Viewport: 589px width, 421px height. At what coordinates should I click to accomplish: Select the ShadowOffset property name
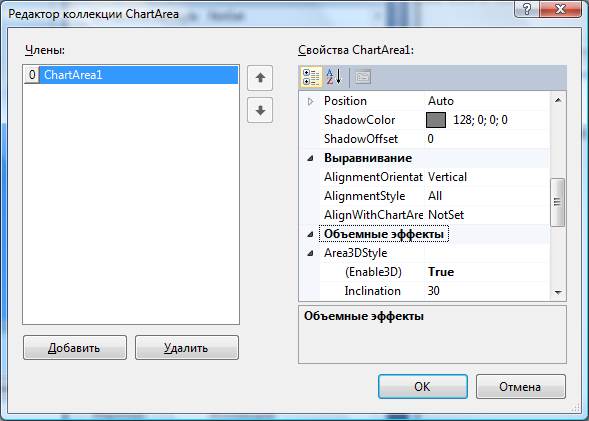pos(361,139)
